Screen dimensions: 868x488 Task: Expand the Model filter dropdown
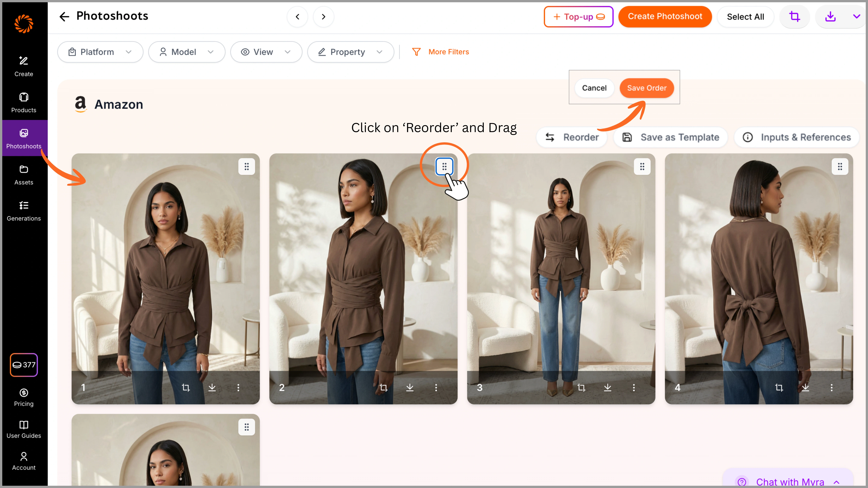point(187,52)
